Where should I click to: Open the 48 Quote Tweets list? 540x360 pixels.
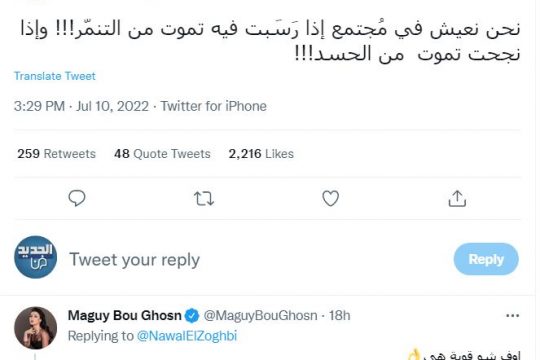(162, 154)
